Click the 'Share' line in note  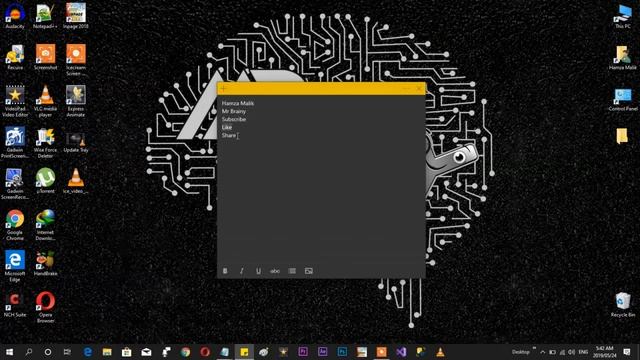(x=229, y=136)
